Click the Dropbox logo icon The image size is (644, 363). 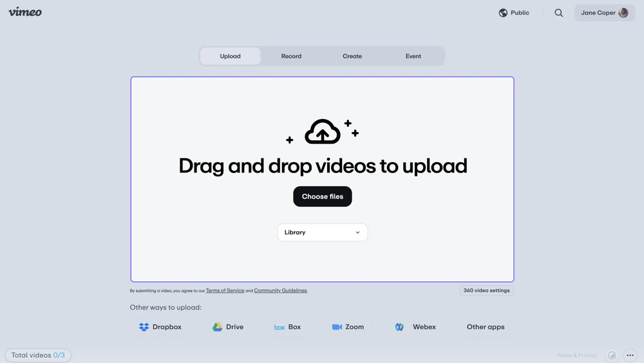(144, 327)
